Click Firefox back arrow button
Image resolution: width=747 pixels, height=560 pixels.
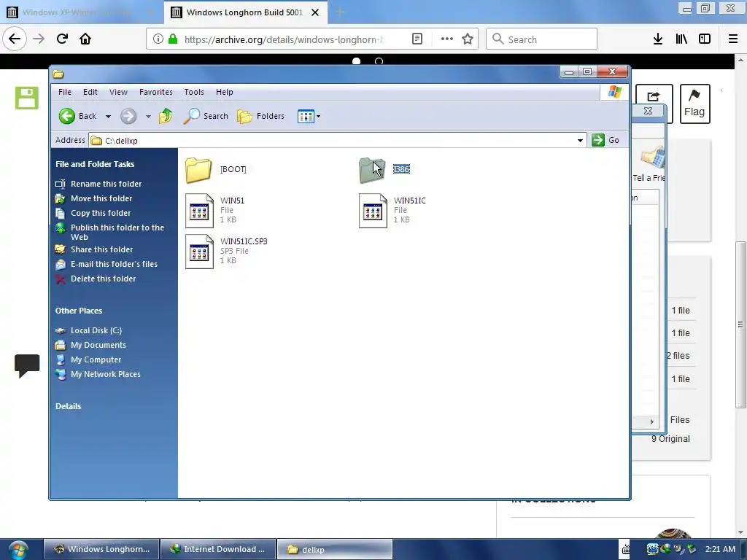[x=15, y=39]
